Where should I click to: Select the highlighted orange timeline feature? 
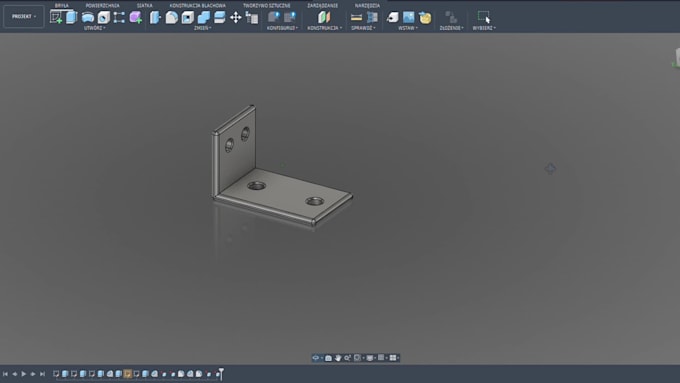pyautogui.click(x=128, y=374)
